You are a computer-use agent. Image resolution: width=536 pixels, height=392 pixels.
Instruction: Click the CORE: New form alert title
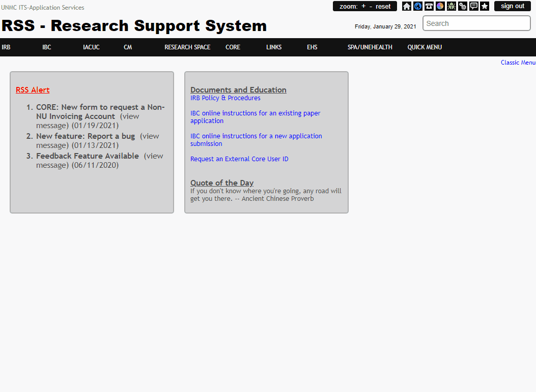(x=100, y=112)
